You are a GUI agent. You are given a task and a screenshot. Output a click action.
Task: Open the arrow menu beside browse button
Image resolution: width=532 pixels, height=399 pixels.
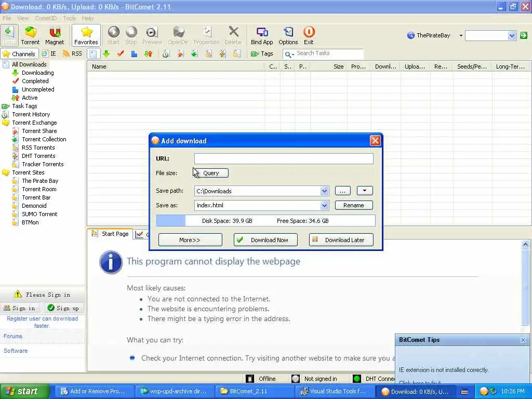click(x=365, y=191)
